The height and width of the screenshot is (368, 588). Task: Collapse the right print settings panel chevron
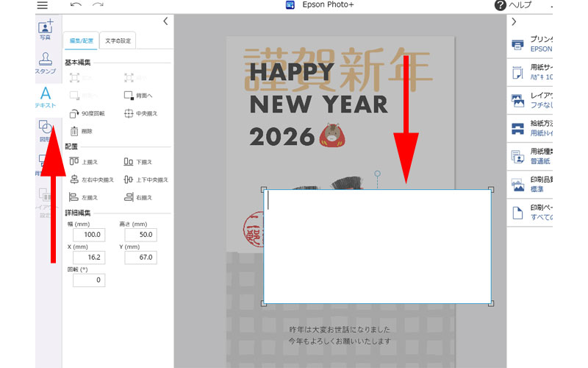coord(514,22)
